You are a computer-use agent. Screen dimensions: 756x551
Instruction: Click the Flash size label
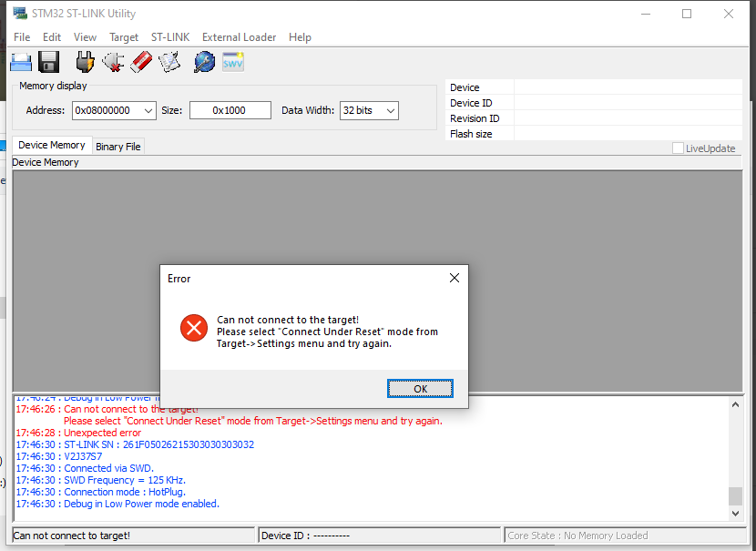pos(471,134)
